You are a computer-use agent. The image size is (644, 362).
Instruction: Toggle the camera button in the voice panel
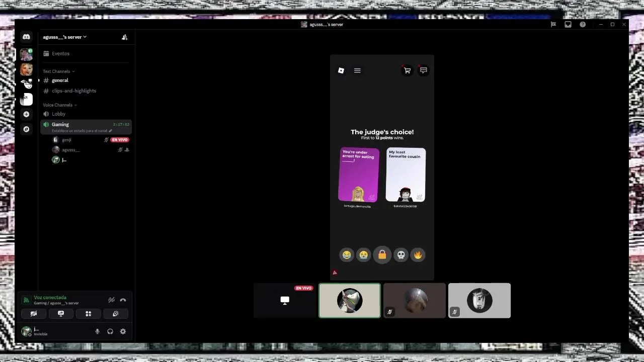click(34, 314)
